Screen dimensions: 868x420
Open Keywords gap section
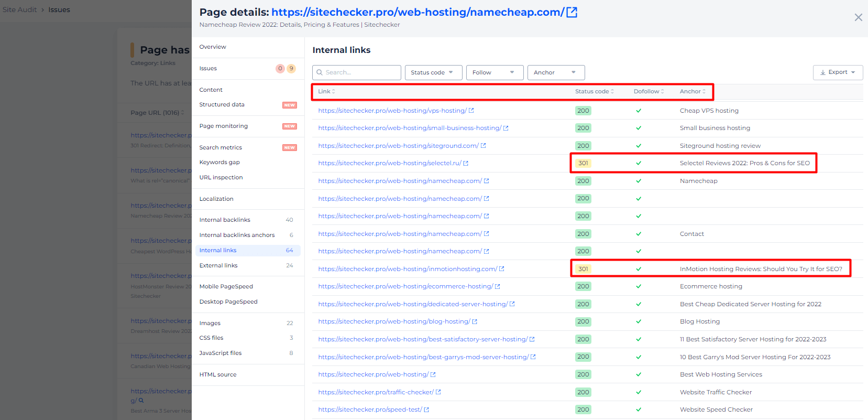[219, 162]
